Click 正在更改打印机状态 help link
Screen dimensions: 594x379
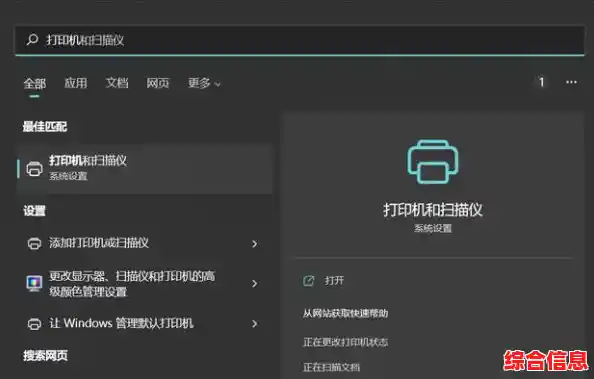(345, 342)
